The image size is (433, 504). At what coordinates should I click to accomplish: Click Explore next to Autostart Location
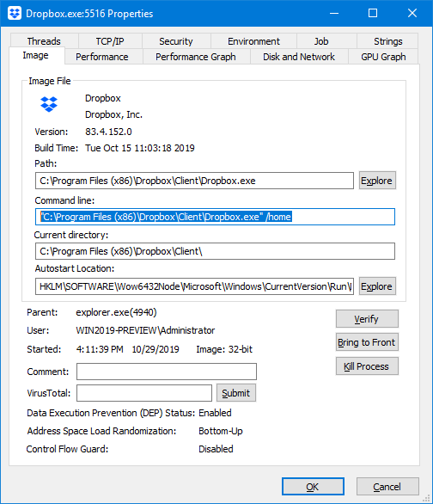377,286
